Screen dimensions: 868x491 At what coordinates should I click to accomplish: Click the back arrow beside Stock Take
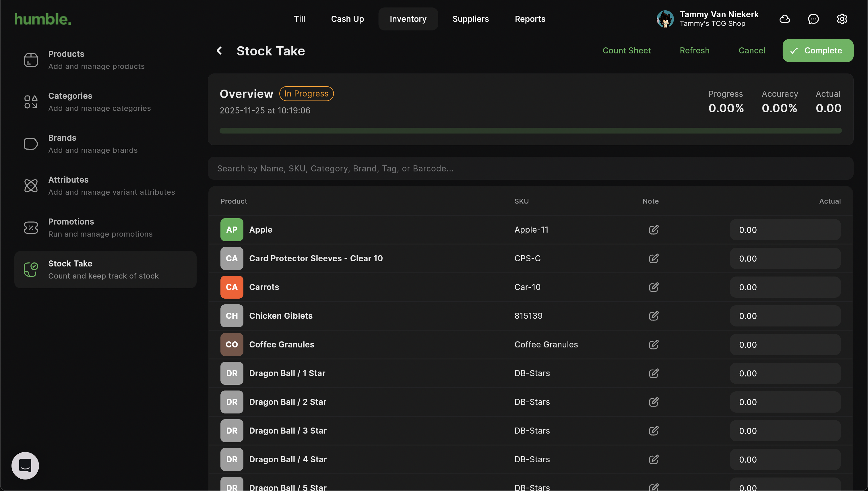coord(219,51)
